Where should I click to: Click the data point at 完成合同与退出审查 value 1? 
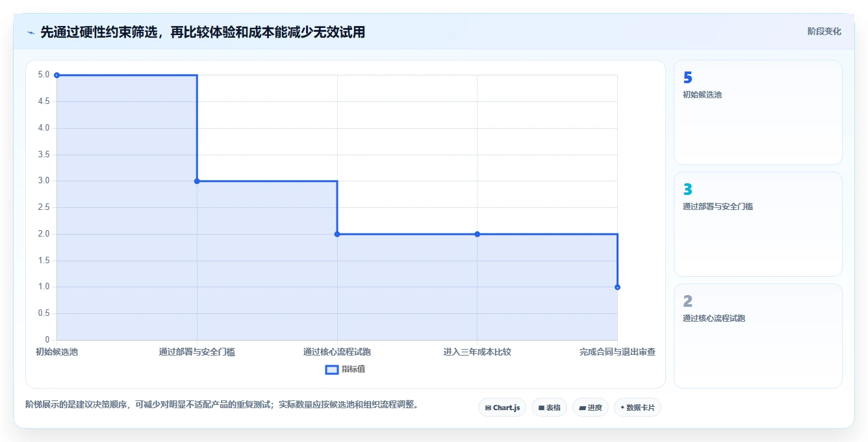click(x=617, y=287)
